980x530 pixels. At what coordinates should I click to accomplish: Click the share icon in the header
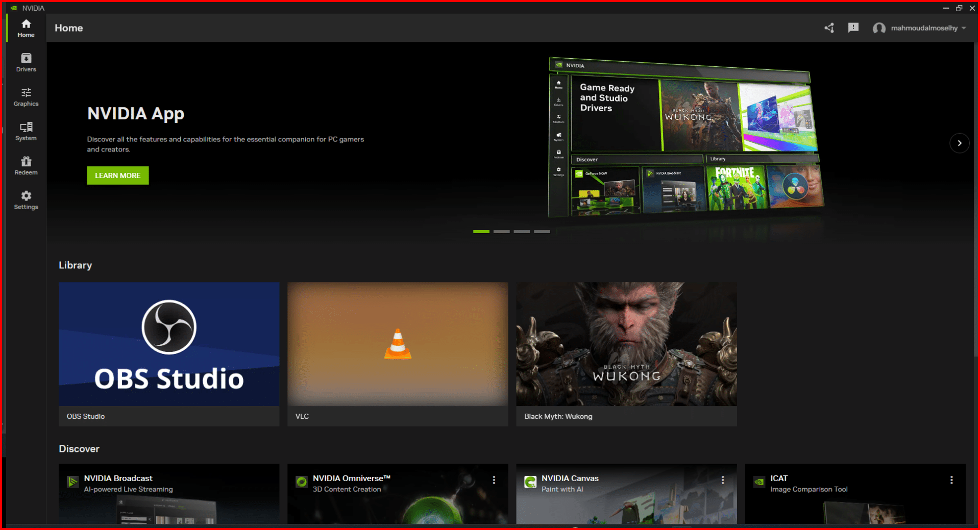tap(829, 28)
